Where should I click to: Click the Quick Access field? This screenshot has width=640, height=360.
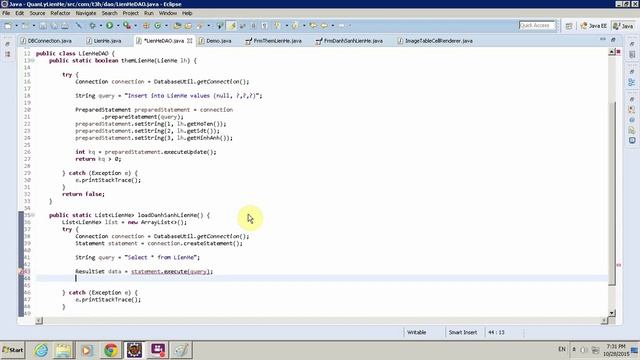[537, 25]
